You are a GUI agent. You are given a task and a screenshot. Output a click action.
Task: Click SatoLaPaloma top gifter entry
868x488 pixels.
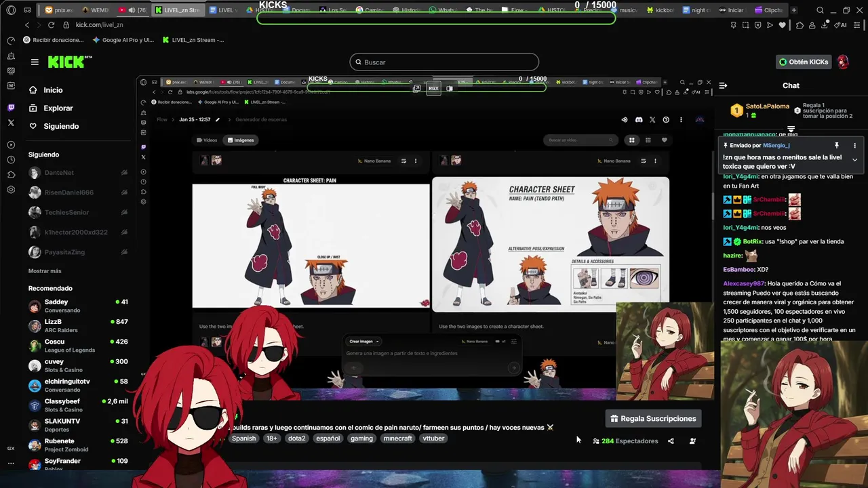click(759, 110)
